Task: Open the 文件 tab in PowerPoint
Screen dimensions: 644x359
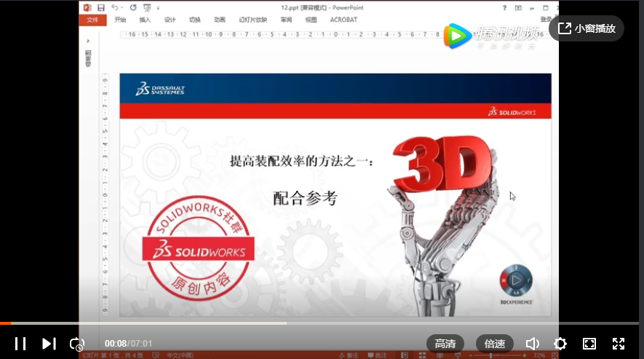Action: 93,20
